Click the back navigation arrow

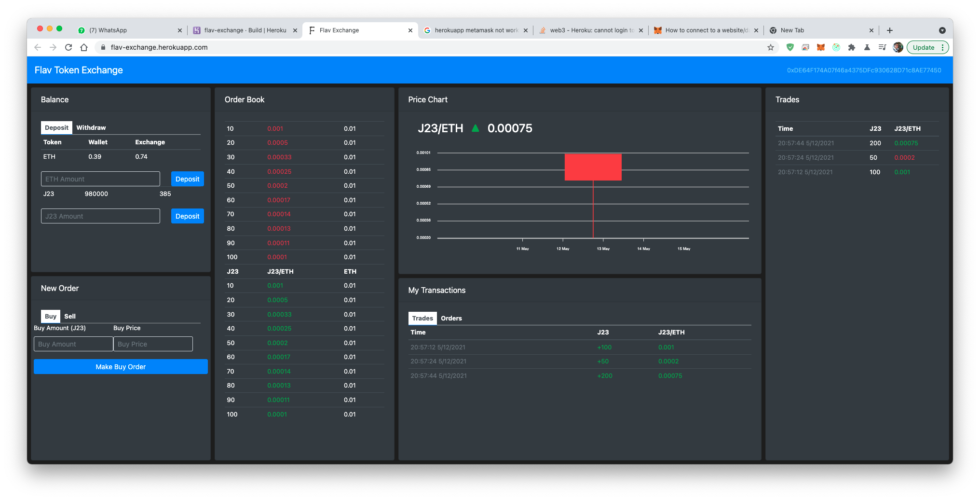click(x=37, y=47)
